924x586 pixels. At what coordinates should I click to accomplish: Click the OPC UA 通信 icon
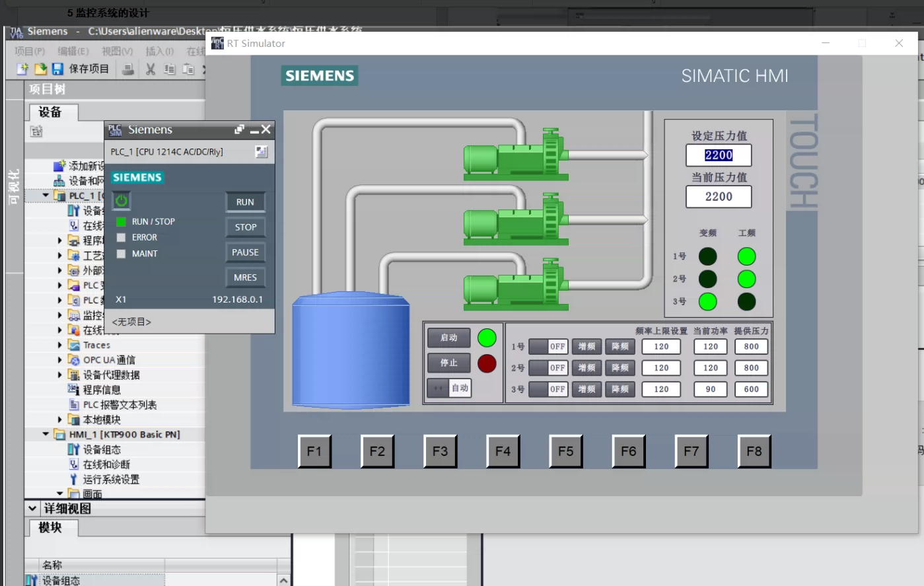pyautogui.click(x=74, y=360)
